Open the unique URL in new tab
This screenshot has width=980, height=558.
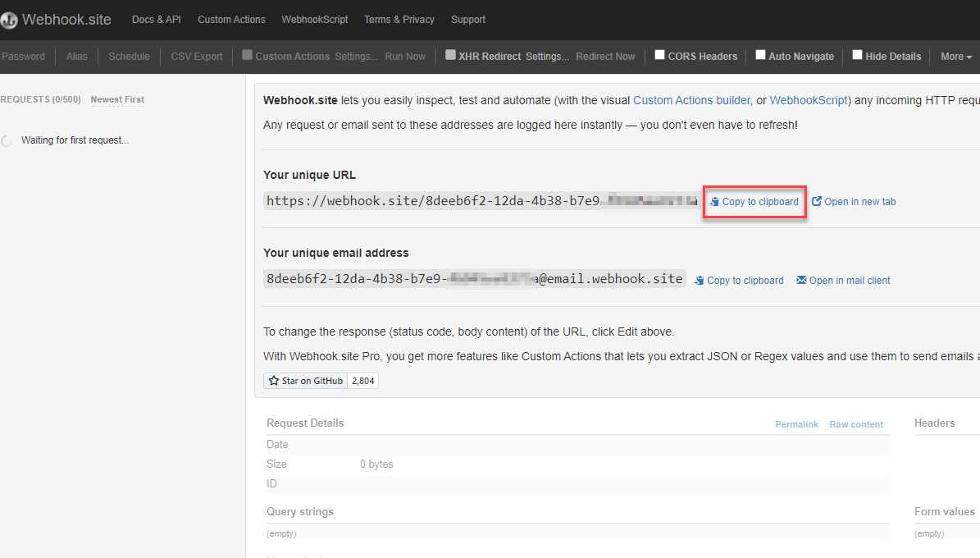click(854, 201)
